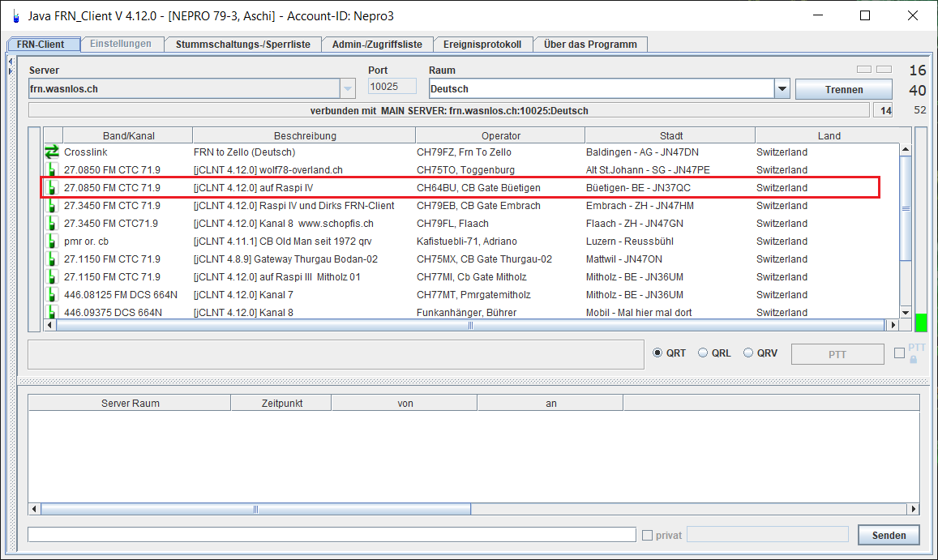This screenshot has height=560, width=938.
Task: Sort by Operator column header
Action: pos(501,136)
